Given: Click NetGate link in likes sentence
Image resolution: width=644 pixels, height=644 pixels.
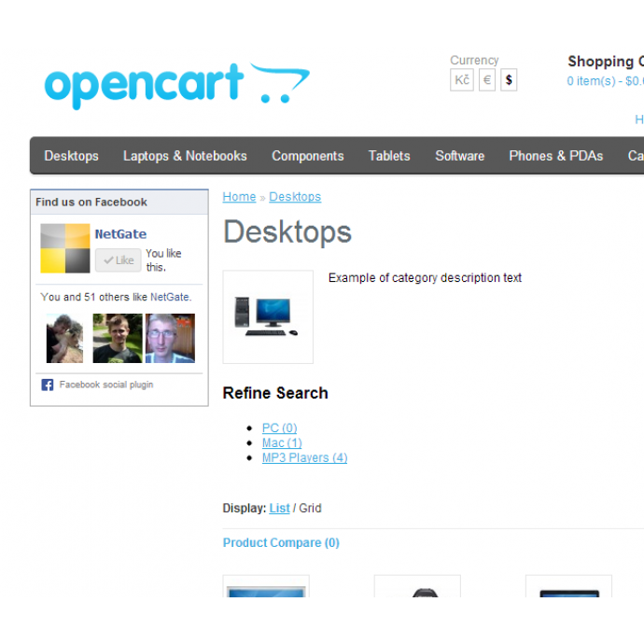Looking at the screenshot, I should 170,297.
